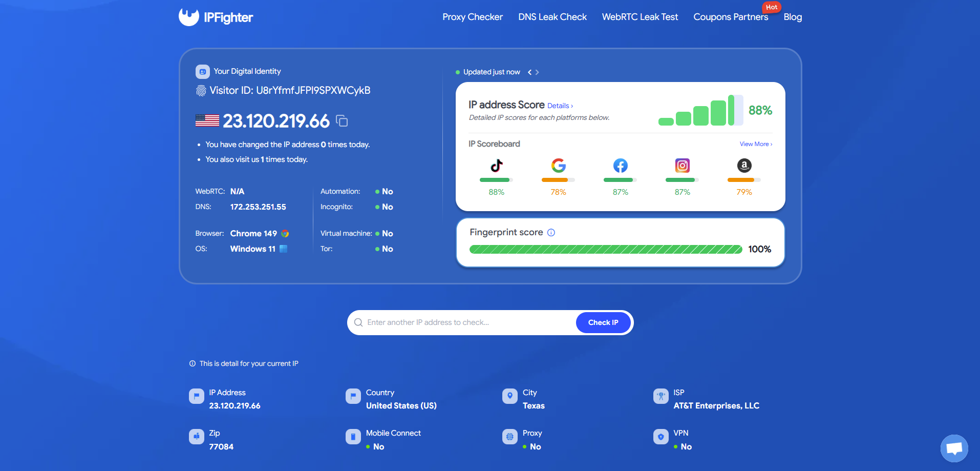Click the VPN shield icon
Screen dimensions: 980x471
[661, 437]
